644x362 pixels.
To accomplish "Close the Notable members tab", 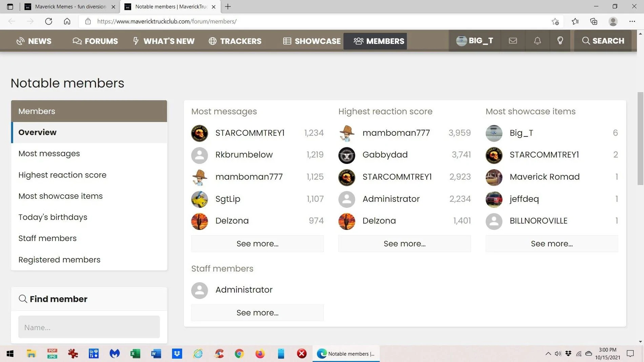I will 214,6.
